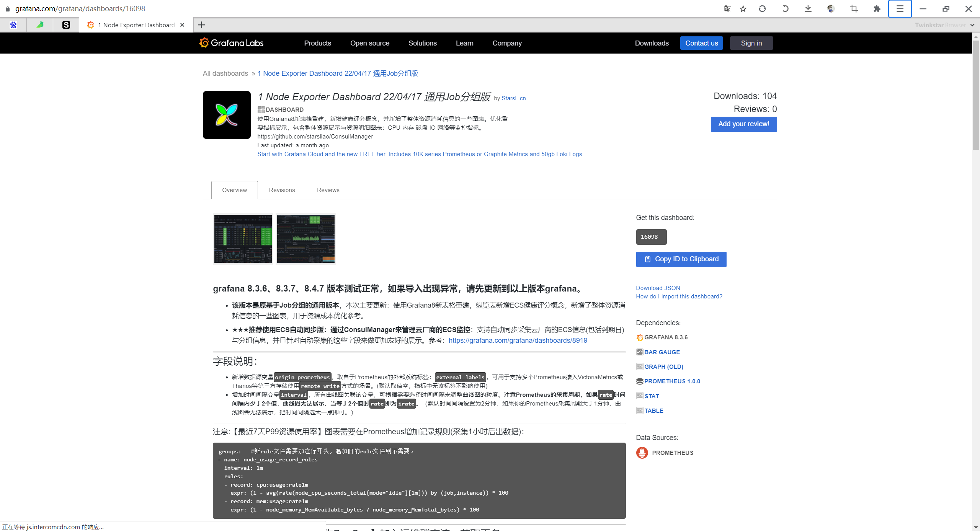The height and width of the screenshot is (531, 980).
Task: Go to Downloads in navigation bar
Action: tap(652, 43)
